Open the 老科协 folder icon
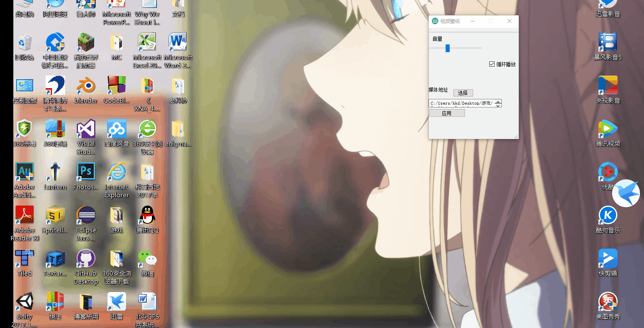The width and height of the screenshot is (644, 328). (x=178, y=86)
